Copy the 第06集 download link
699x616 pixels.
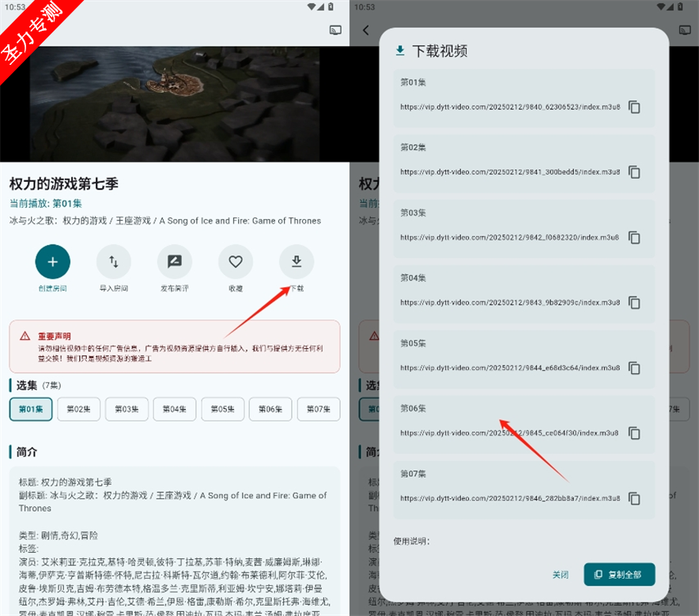[x=634, y=433]
